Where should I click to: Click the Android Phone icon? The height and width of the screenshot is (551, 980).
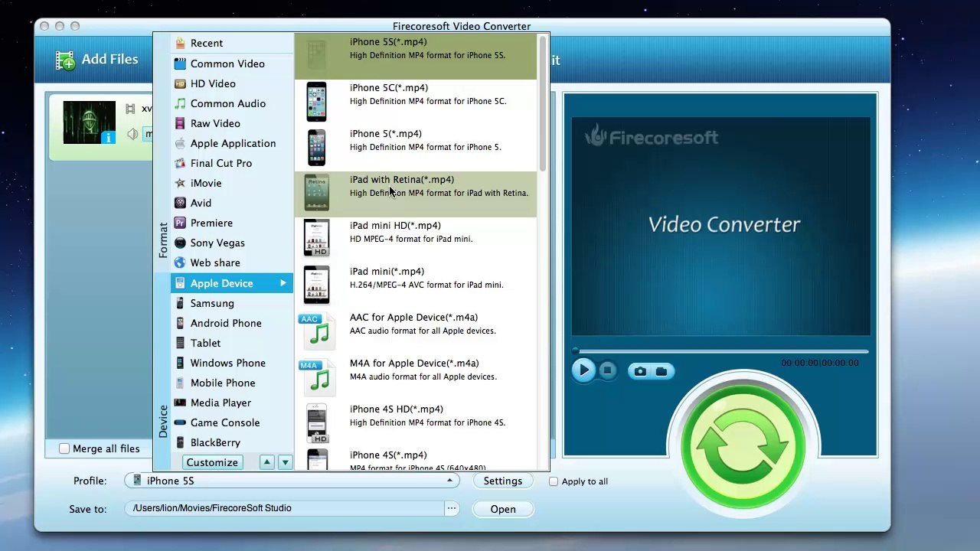[x=180, y=323]
